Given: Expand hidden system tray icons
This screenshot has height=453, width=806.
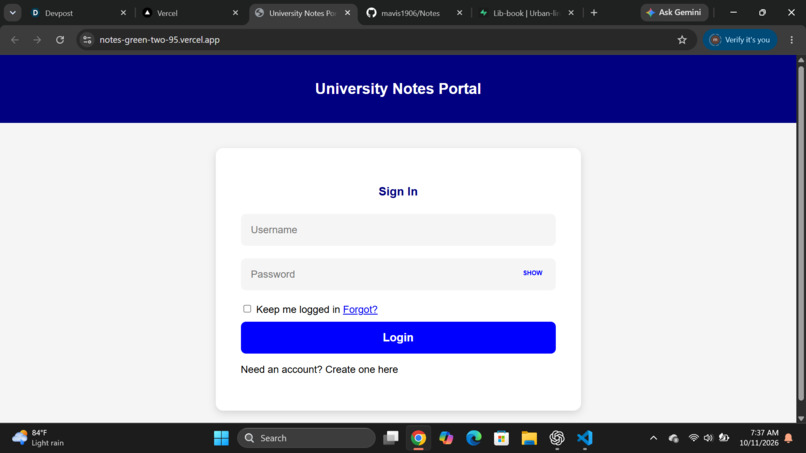Looking at the screenshot, I should click(653, 438).
